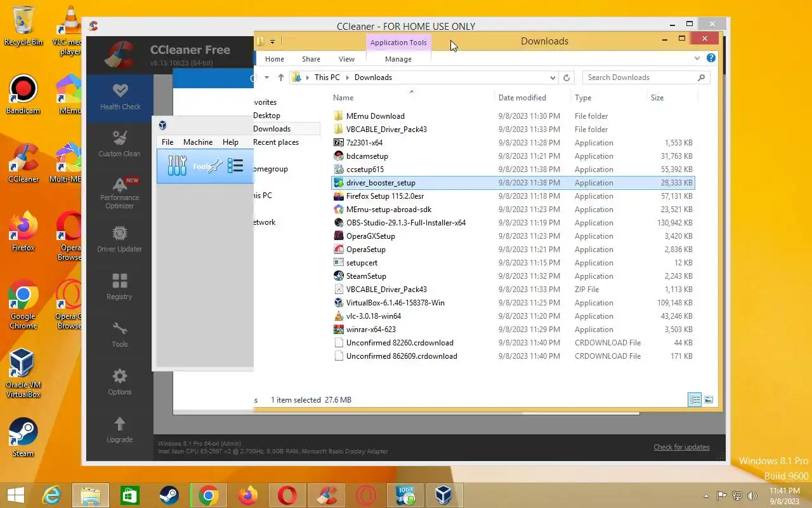The image size is (812, 508).
Task: Open Internet Explorer from taskbar
Action: (x=52, y=495)
